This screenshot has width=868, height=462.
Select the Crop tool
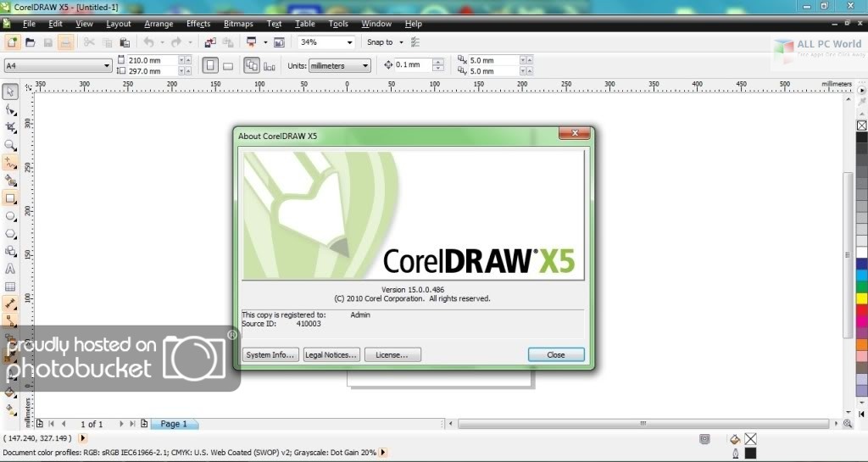[10, 127]
